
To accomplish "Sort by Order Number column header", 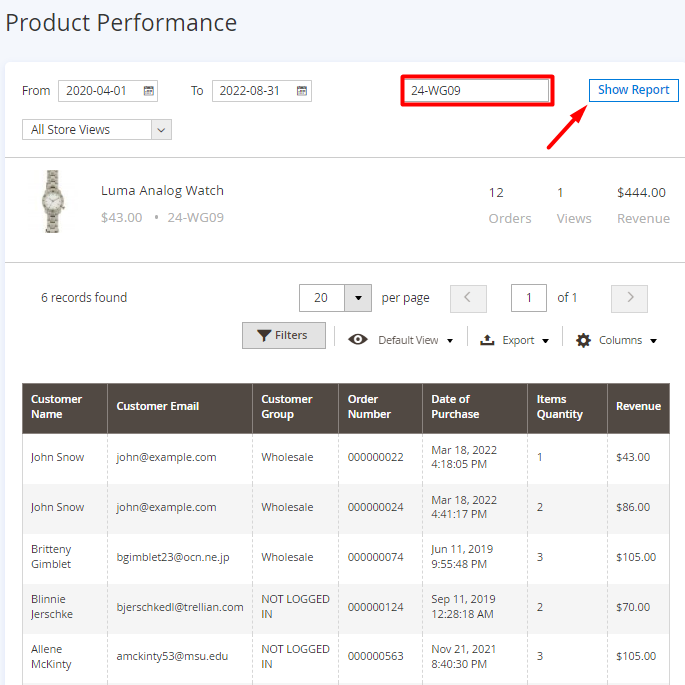I will click(x=381, y=408).
